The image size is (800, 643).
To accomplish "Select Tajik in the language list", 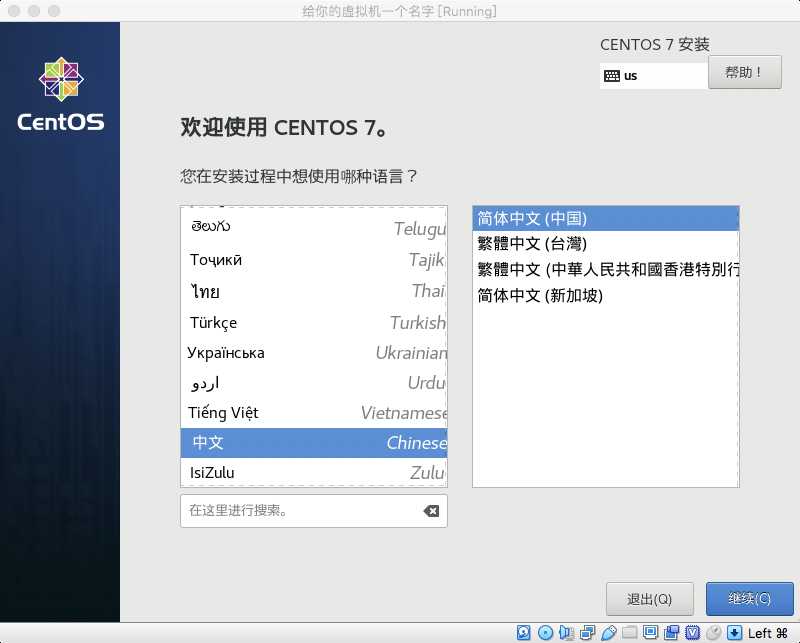I will [x=314, y=260].
